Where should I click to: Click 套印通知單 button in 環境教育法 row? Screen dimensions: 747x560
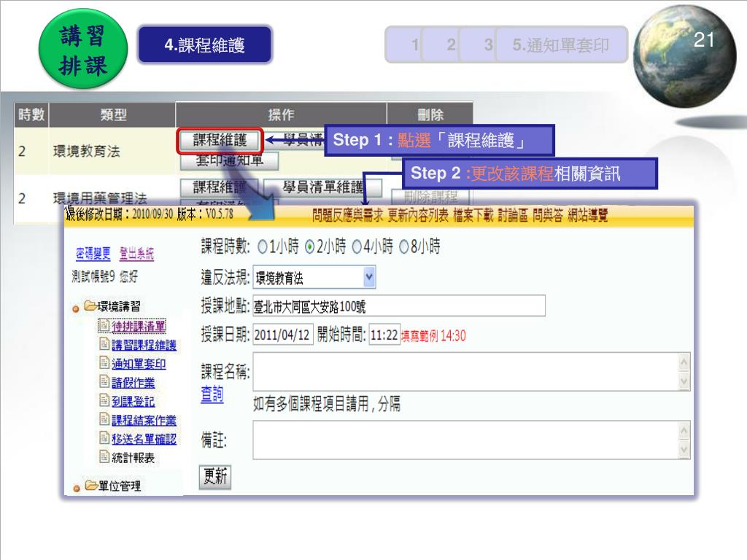pyautogui.click(x=229, y=161)
